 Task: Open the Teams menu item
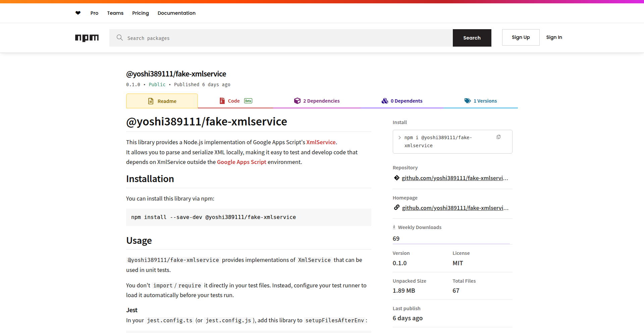pyautogui.click(x=115, y=13)
